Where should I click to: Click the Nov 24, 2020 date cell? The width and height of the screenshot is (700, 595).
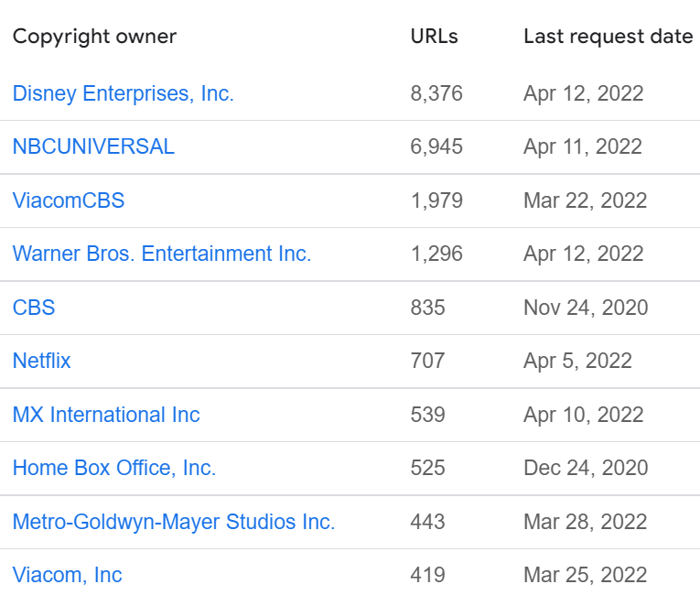586,308
